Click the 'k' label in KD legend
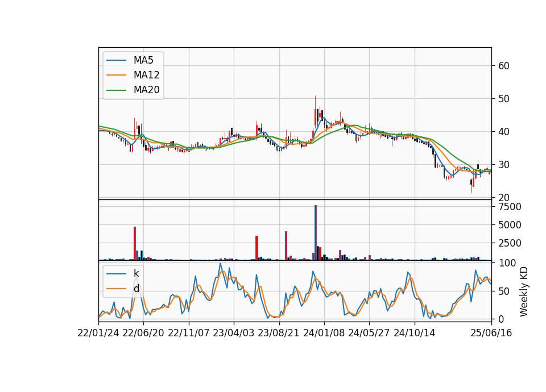 point(136,273)
